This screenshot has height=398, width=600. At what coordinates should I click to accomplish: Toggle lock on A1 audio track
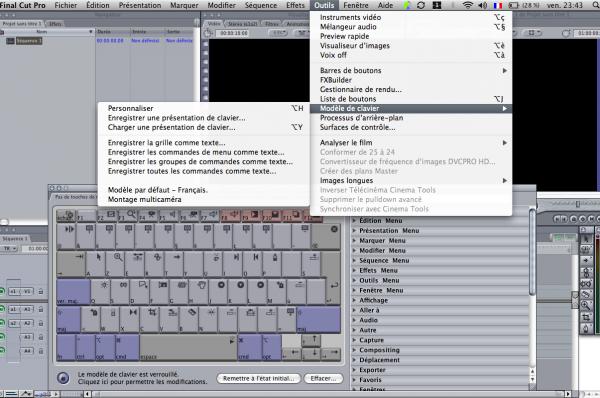pos(40,309)
